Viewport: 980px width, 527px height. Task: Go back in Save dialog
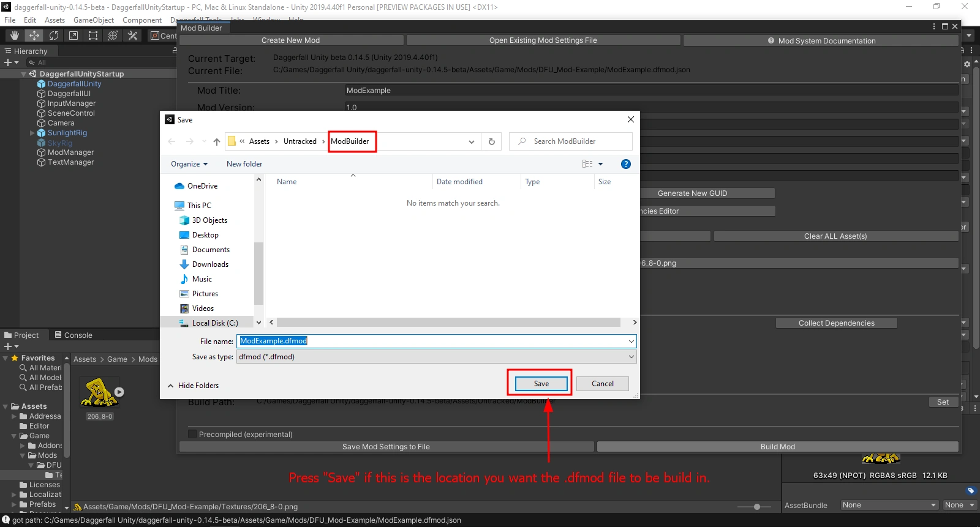(172, 141)
